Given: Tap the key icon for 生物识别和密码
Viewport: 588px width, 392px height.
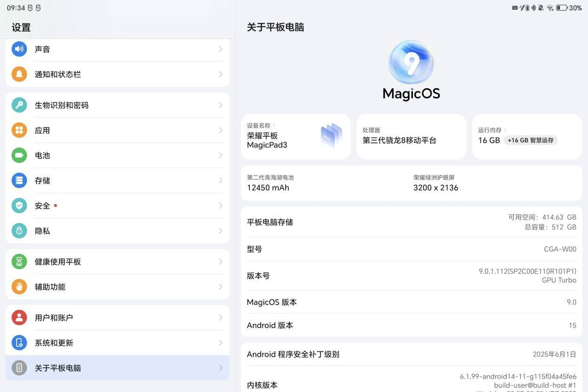Looking at the screenshot, I should (x=19, y=105).
